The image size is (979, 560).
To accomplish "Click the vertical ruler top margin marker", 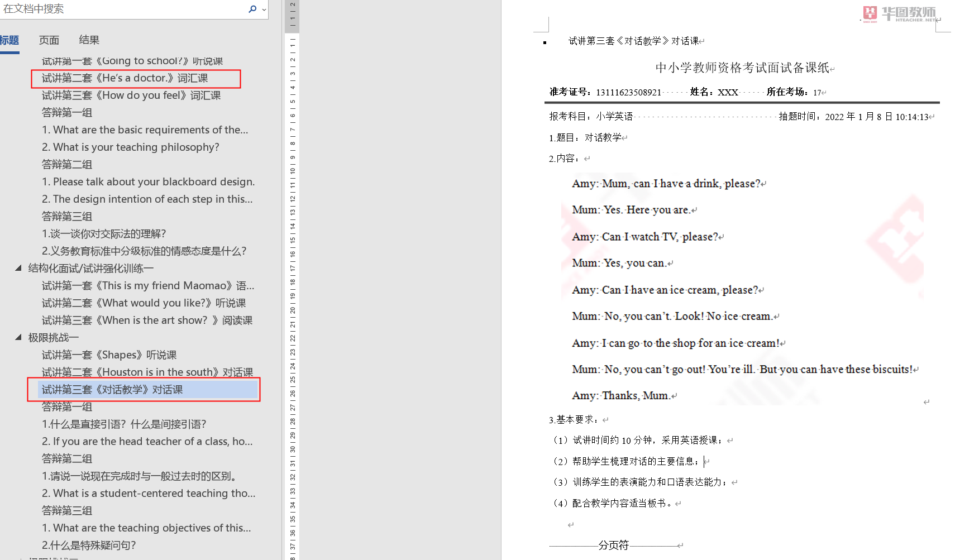I will tap(292, 17).
